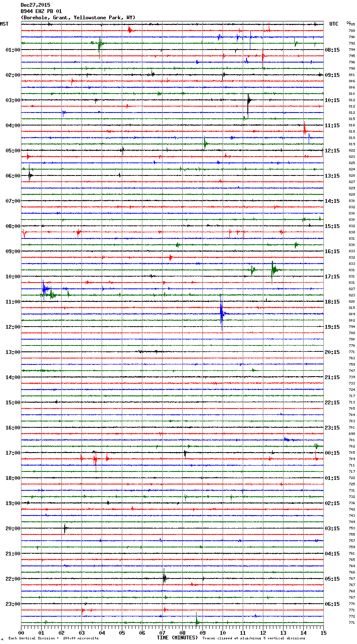Click MST hour label '23:00'
357x644 pixels.
(13, 604)
